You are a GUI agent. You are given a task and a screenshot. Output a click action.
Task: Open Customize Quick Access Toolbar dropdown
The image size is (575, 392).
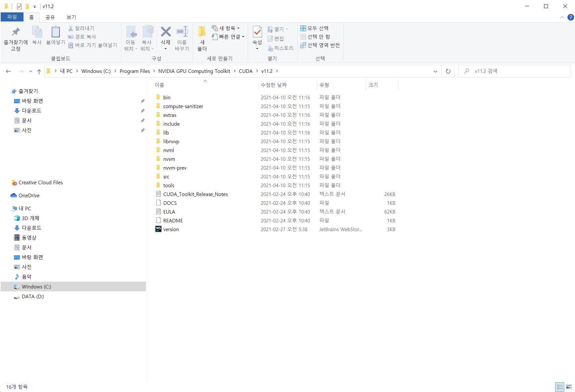pos(35,7)
